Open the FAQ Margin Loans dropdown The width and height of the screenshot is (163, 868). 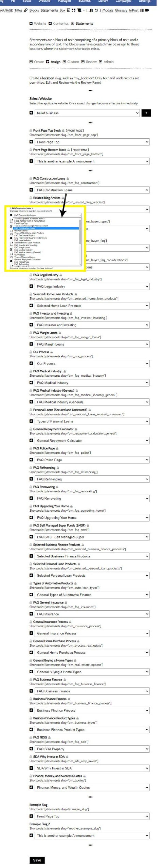click(92, 344)
